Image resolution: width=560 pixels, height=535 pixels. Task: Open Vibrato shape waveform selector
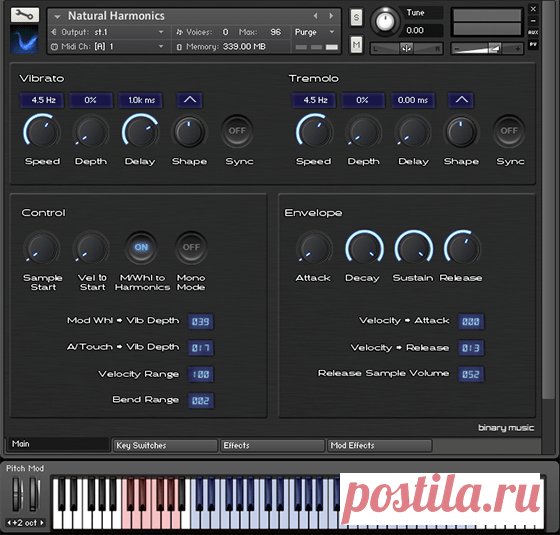[x=190, y=100]
